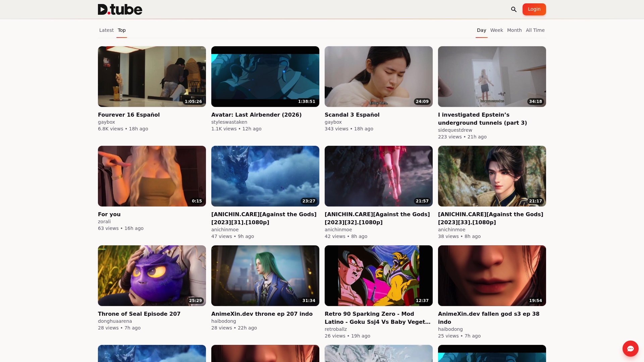Click Against the Gods [32] title
This screenshot has width=644, height=362.
(x=377, y=218)
